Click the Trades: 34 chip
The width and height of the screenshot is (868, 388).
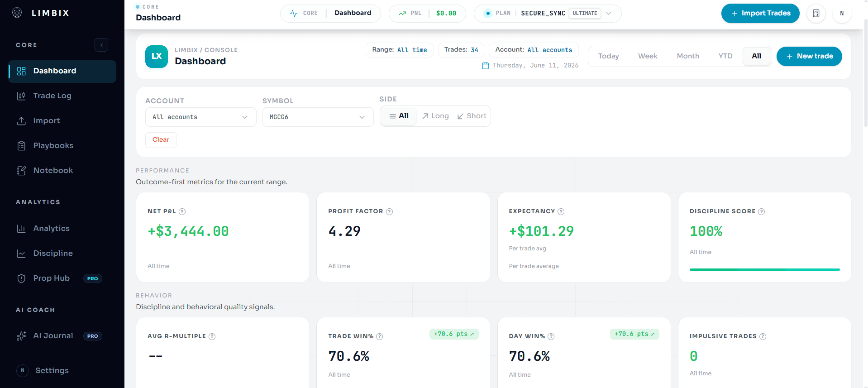click(461, 50)
